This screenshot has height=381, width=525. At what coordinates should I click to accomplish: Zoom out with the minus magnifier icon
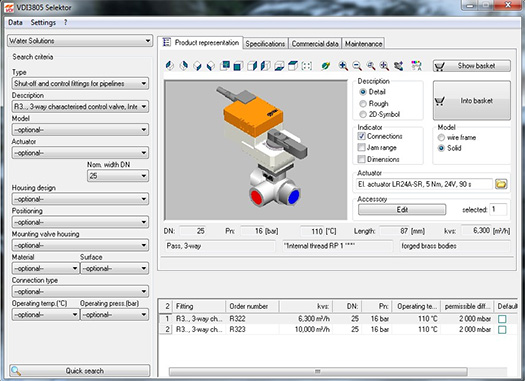[x=357, y=66]
